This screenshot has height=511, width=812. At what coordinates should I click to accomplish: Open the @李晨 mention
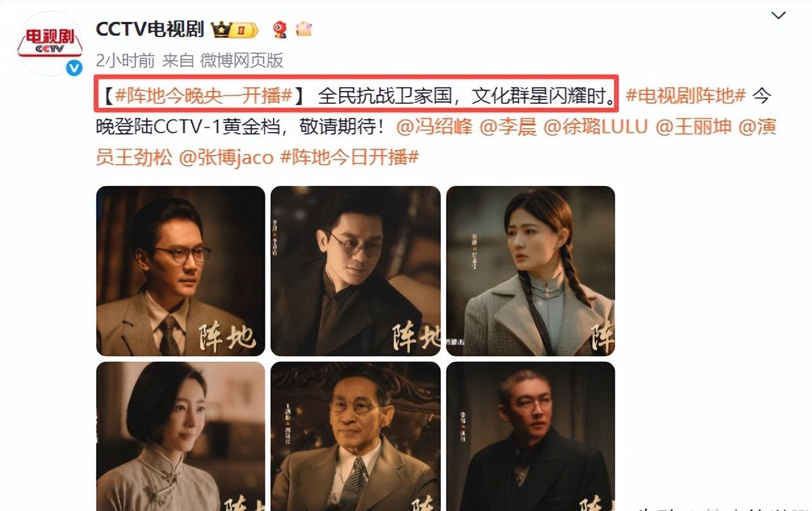click(508, 127)
